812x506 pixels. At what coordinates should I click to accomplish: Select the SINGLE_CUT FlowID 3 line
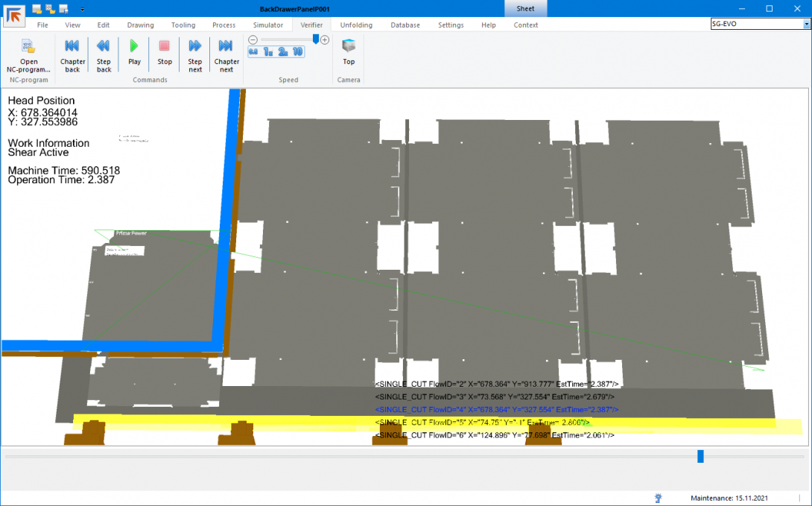(497, 396)
